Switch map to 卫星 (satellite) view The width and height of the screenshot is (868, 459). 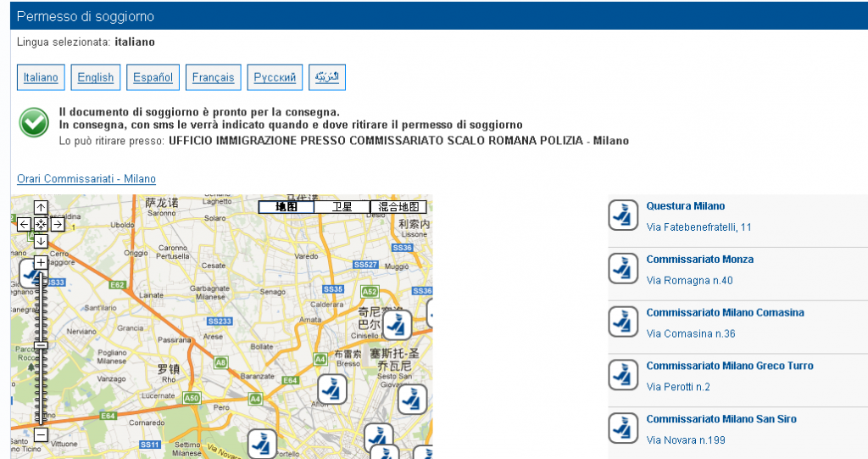click(x=342, y=207)
